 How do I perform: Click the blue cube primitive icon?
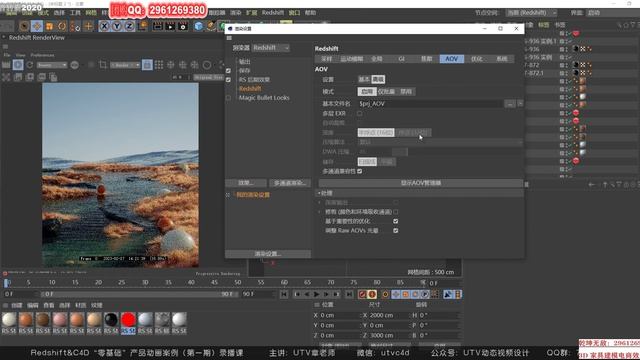(x=198, y=27)
